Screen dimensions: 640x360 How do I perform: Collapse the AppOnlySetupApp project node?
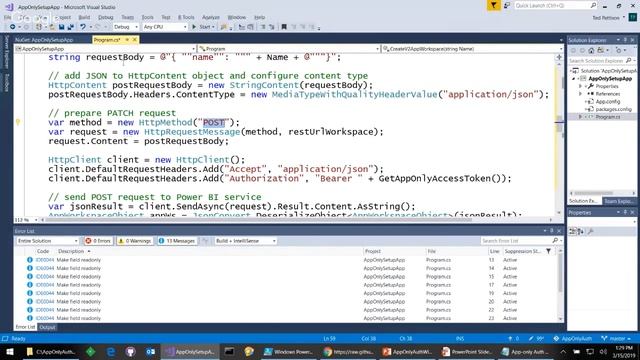pyautogui.click(x=574, y=78)
